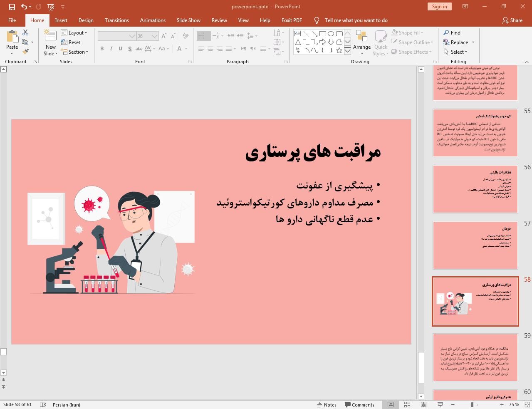This screenshot has width=532, height=409.
Task: Open the Section dropdown
Action: pyautogui.click(x=75, y=52)
